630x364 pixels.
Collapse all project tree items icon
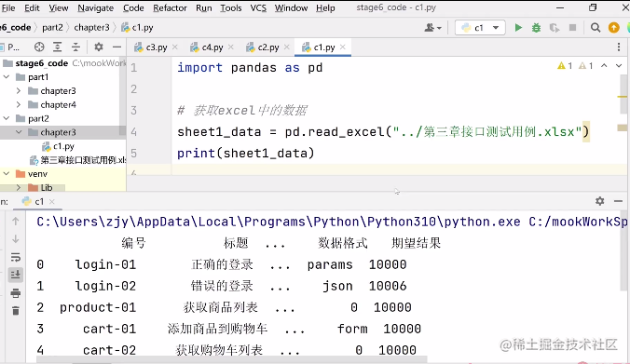[x=75, y=47]
